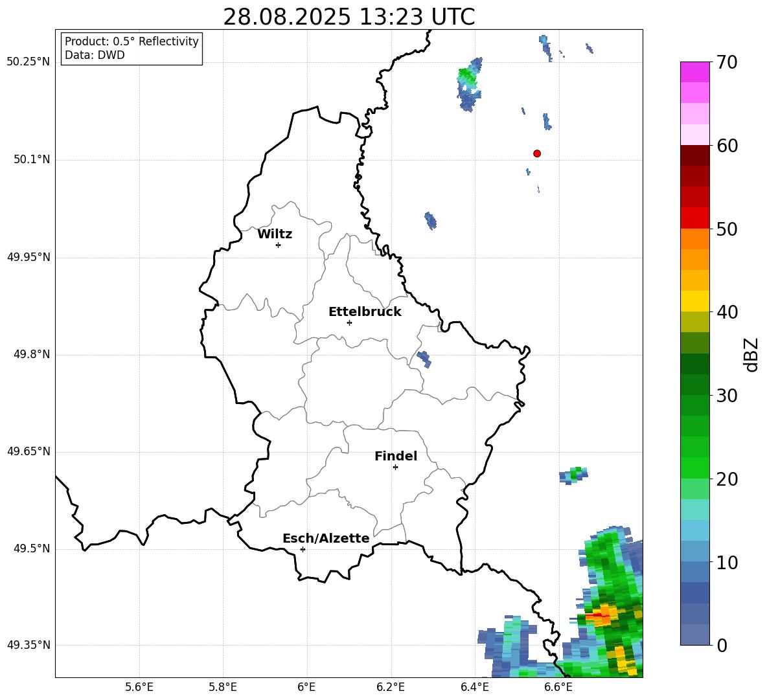Screen dimensions: 767x700
Task: Click the colorbar tick label 20
Action: click(x=727, y=479)
